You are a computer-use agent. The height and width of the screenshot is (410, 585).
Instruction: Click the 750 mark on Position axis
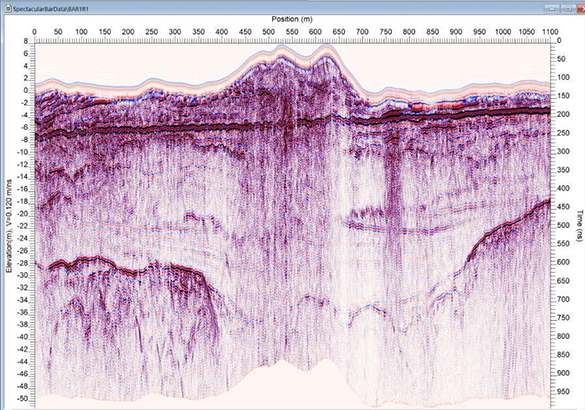point(386,32)
